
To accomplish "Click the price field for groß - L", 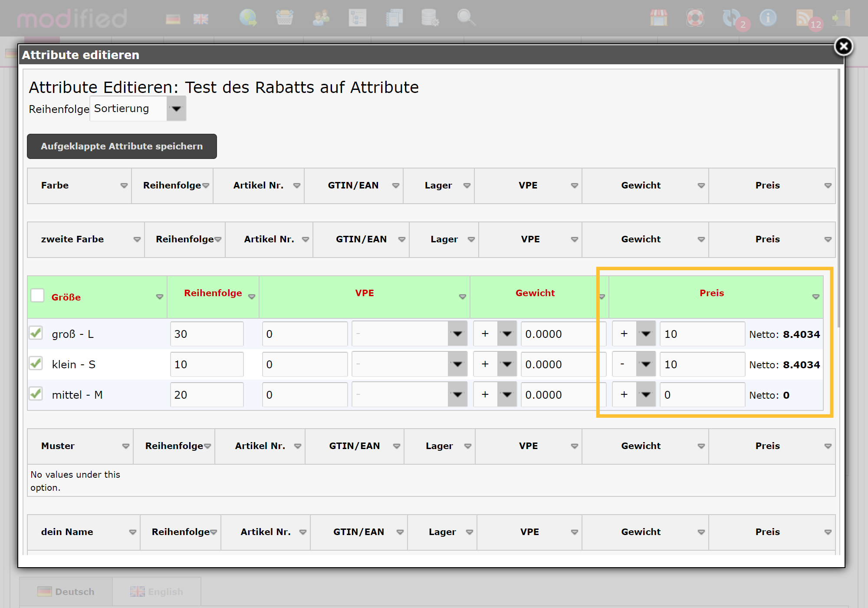I will (x=701, y=334).
